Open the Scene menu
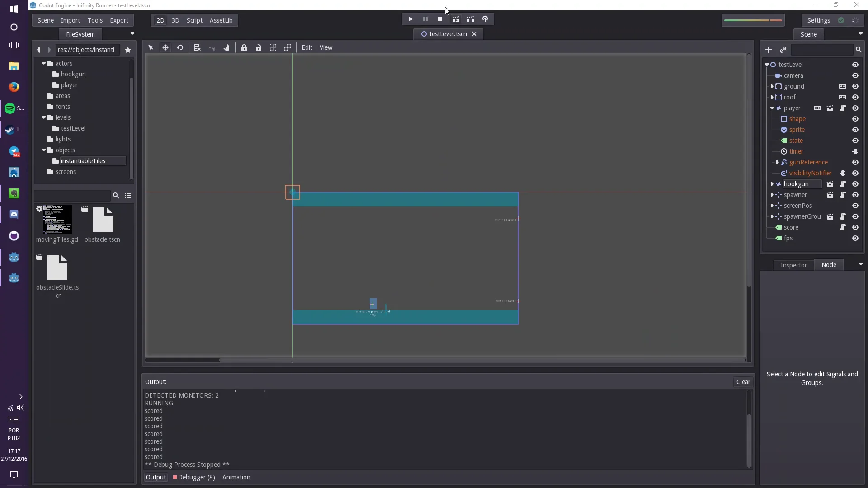 tap(46, 20)
